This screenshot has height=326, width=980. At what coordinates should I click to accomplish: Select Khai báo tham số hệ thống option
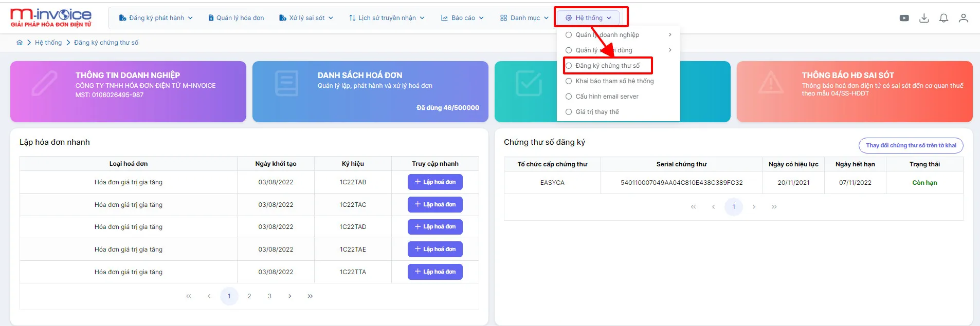pos(610,81)
